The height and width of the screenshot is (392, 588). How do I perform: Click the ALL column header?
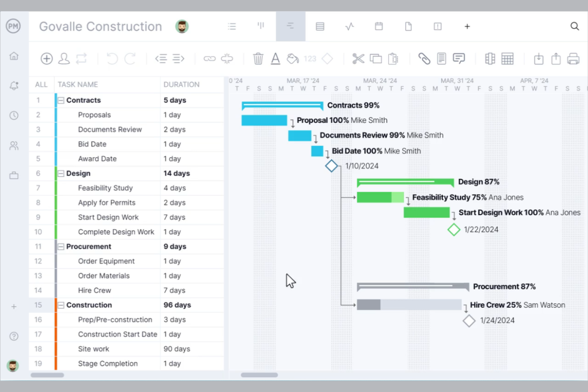[x=41, y=85]
